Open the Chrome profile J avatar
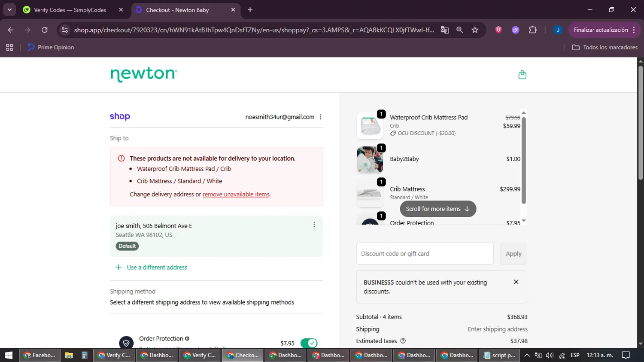 point(558,30)
